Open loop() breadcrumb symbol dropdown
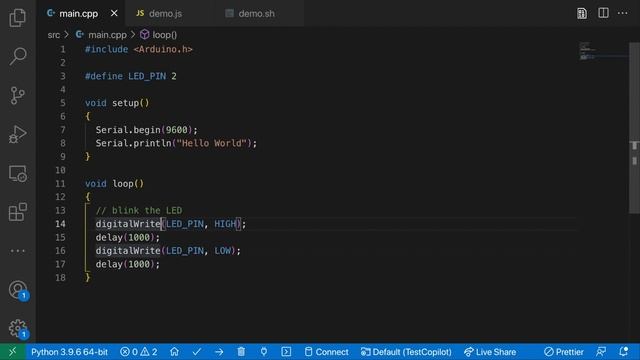Screen dimensions: 640x360 (x=164, y=35)
